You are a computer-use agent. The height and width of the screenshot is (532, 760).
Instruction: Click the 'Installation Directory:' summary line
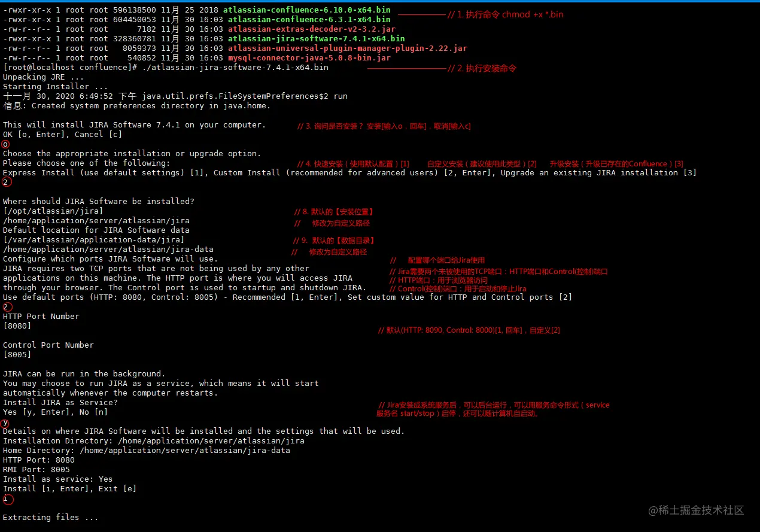pyautogui.click(x=153, y=441)
